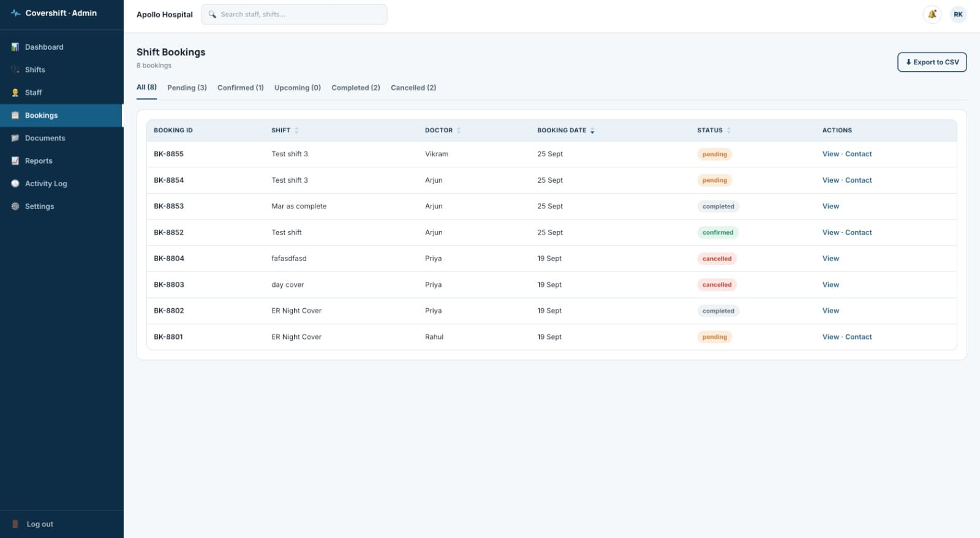
Task: Sort table by Shift column arrows
Action: pyautogui.click(x=296, y=131)
